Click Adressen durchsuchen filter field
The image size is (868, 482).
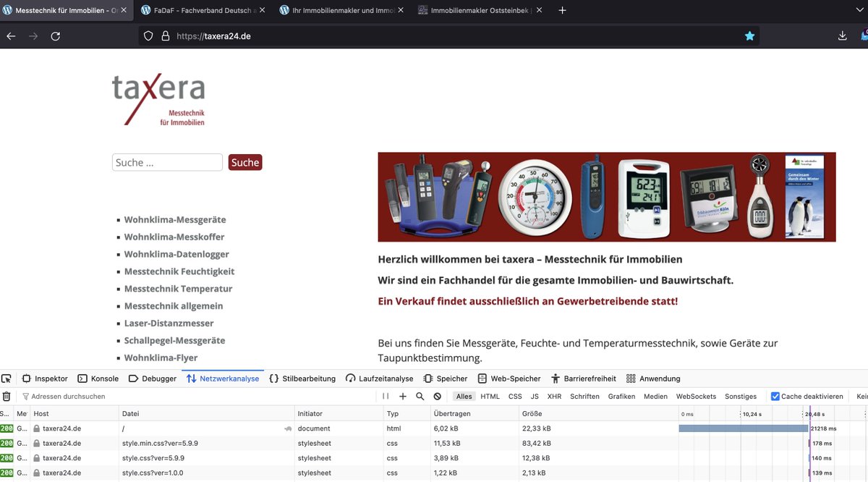click(195, 397)
